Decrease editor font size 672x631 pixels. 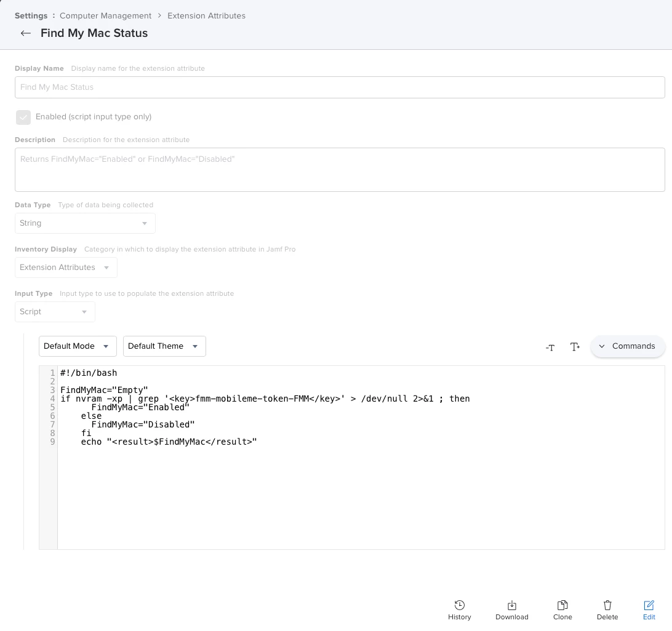click(x=550, y=347)
